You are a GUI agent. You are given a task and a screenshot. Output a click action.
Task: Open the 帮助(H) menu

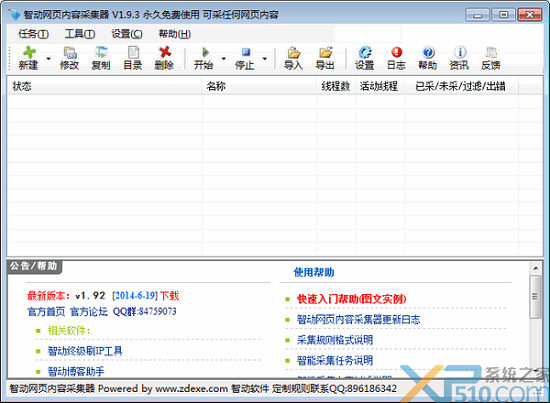coord(175,34)
